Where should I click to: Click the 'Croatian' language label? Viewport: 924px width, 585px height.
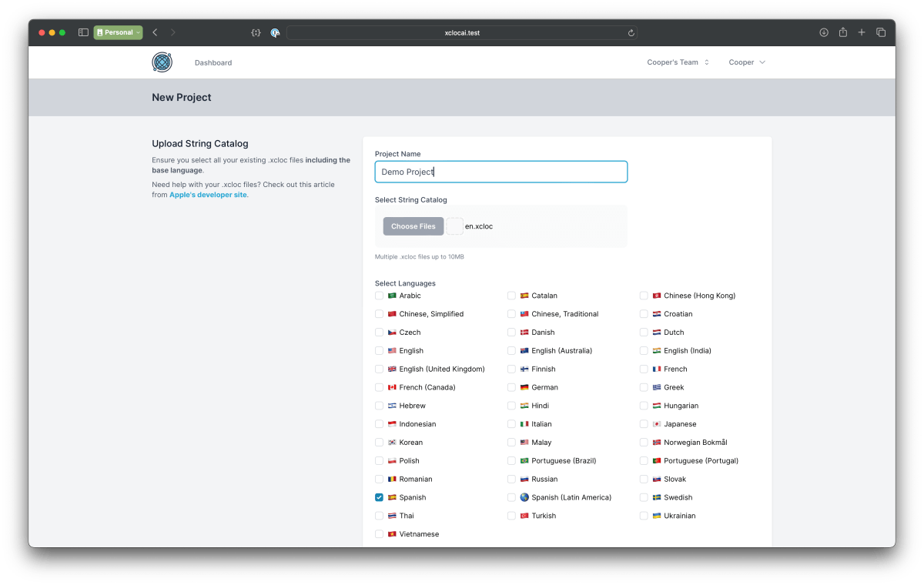point(678,314)
